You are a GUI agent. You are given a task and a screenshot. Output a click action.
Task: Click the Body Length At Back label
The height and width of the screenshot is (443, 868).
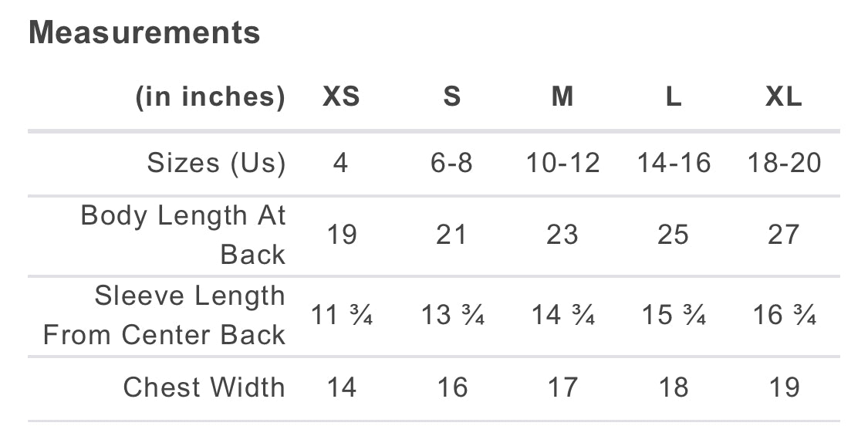click(x=183, y=235)
